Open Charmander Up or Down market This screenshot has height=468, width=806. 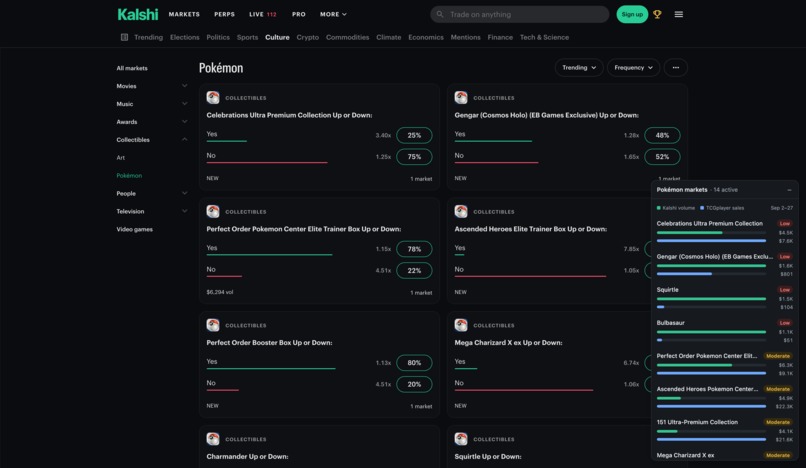tap(247, 456)
